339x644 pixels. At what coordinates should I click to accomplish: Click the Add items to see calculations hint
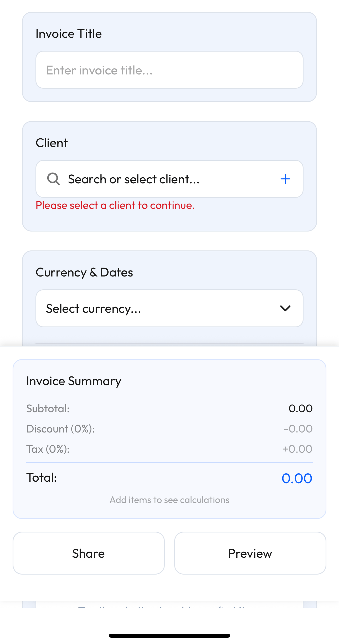[x=169, y=500]
